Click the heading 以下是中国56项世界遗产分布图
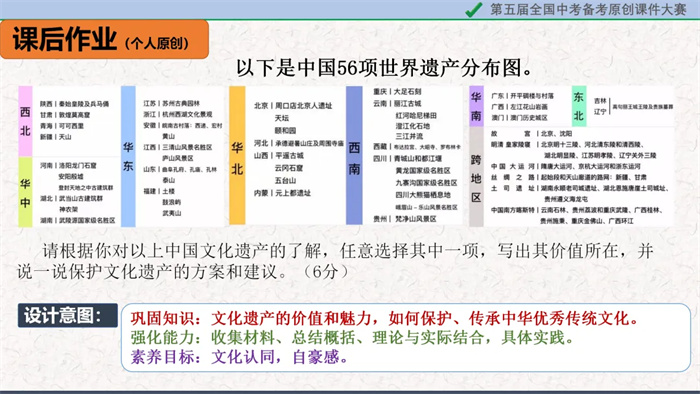 [x=384, y=68]
